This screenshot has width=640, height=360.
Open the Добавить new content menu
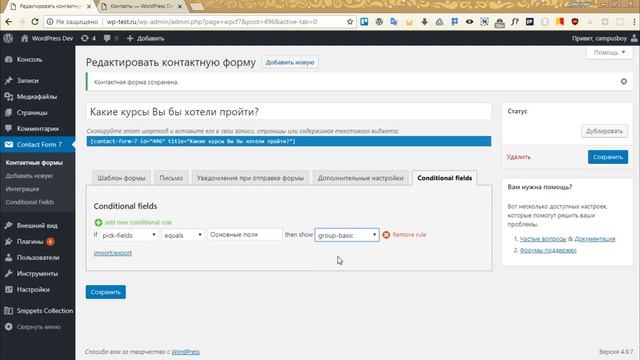tap(145, 38)
